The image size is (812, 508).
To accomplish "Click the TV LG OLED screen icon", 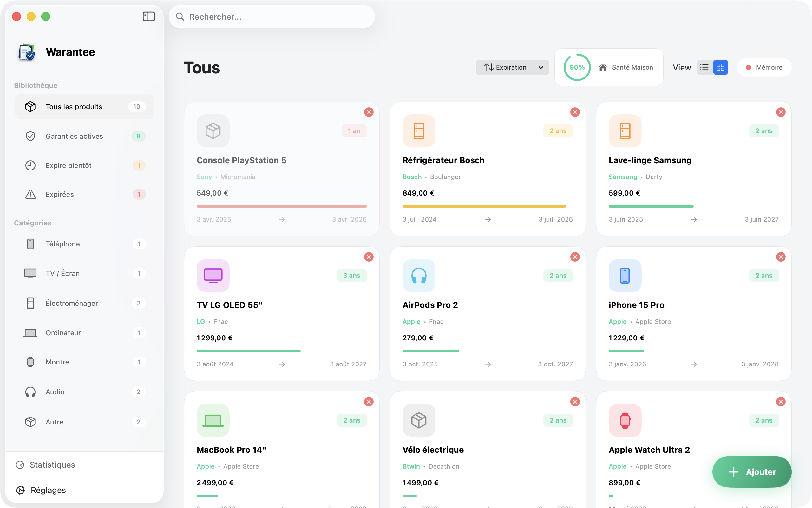I will 213,276.
